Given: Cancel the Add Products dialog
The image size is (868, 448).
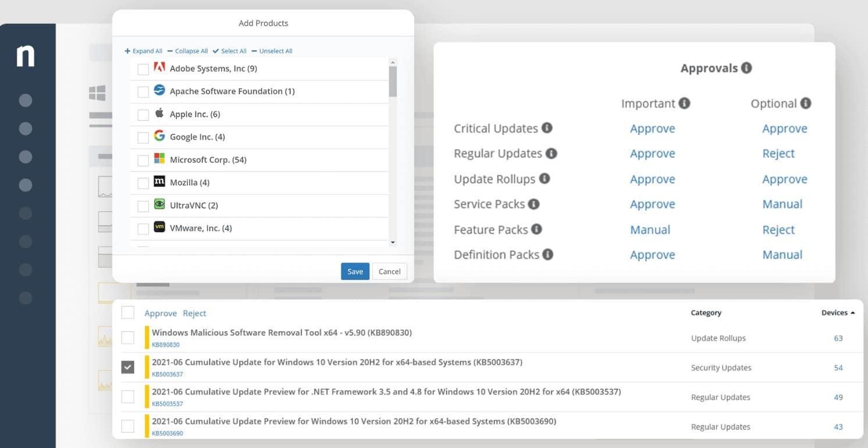Looking at the screenshot, I should 390,271.
